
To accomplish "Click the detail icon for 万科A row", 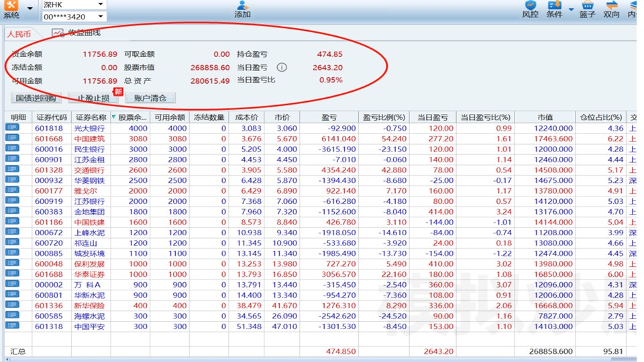I will click(x=13, y=284).
